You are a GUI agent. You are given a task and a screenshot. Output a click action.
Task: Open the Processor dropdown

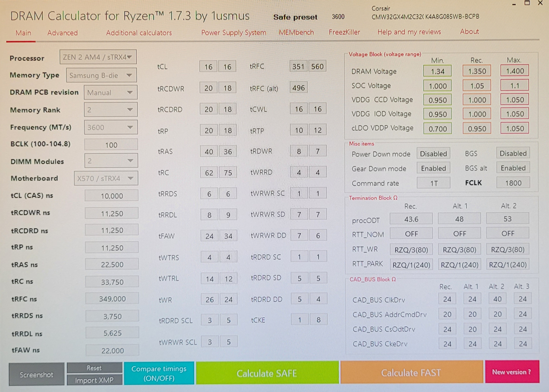coord(98,57)
